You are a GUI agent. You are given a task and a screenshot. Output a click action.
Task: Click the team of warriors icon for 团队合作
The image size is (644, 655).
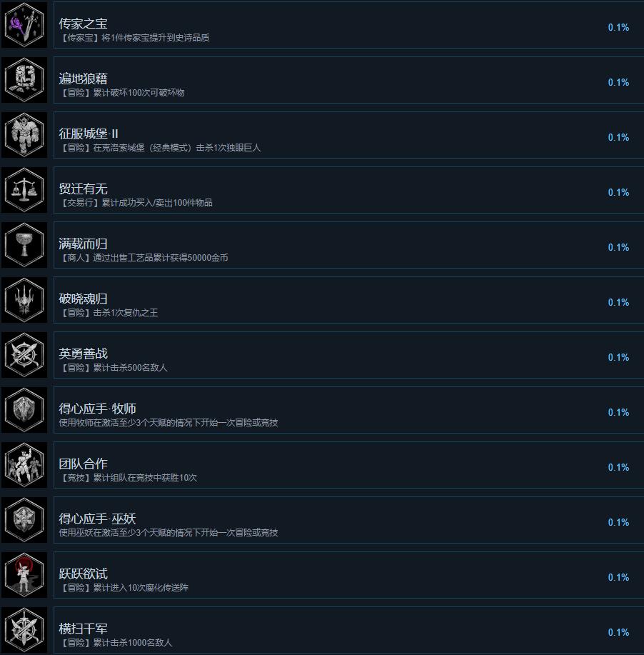coord(24,465)
